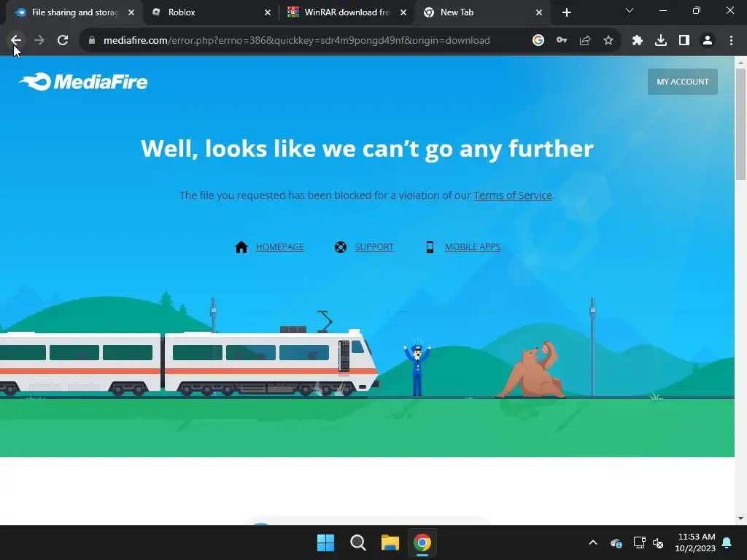Viewport: 747px width, 560px height.
Task: Show Chrome downloads
Action: [x=661, y=41]
